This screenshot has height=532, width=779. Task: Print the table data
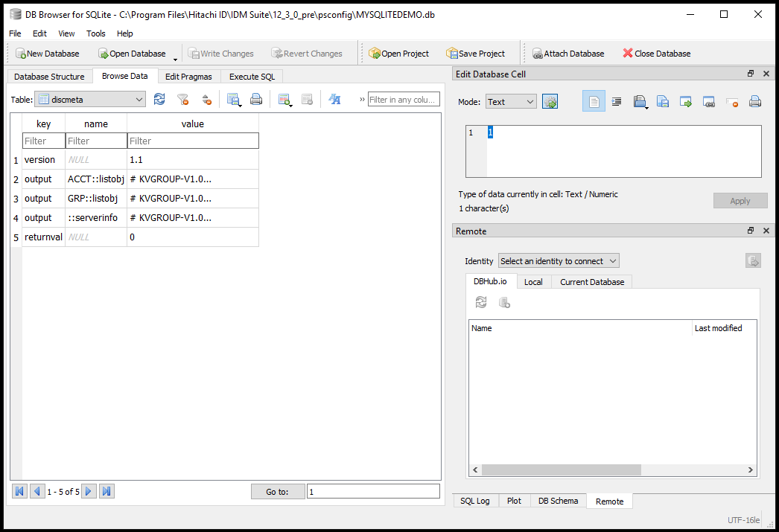255,99
